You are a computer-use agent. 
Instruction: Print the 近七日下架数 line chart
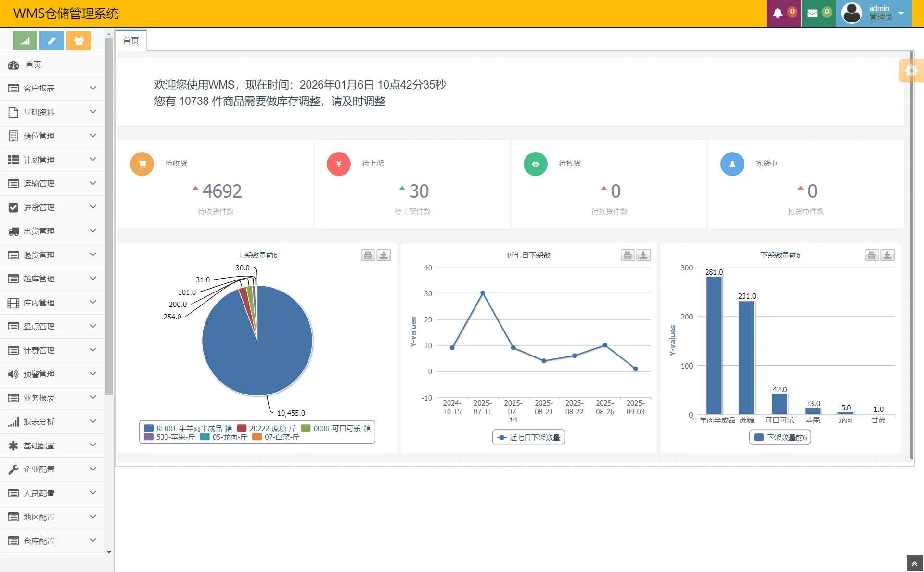coord(628,255)
